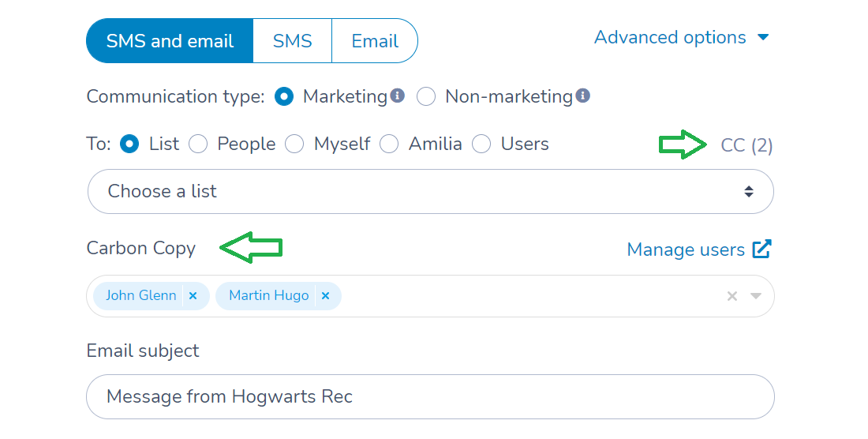
Task: Select the SMS and email tab
Action: coord(170,41)
